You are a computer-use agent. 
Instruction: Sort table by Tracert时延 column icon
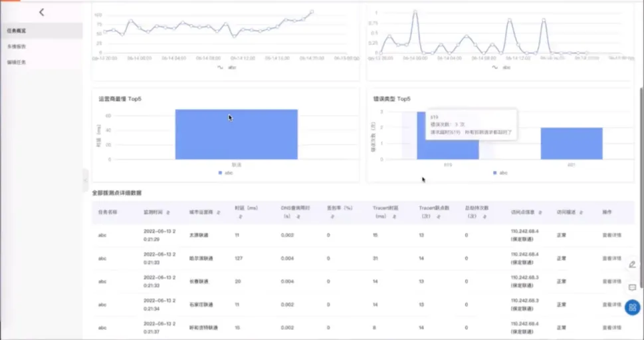pyautogui.click(x=394, y=216)
